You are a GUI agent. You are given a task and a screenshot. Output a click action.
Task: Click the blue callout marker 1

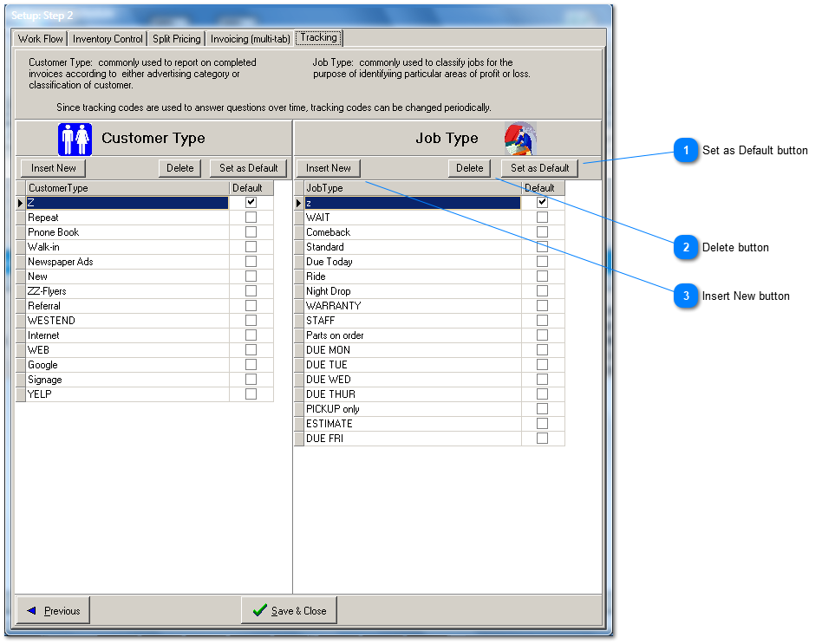686,151
